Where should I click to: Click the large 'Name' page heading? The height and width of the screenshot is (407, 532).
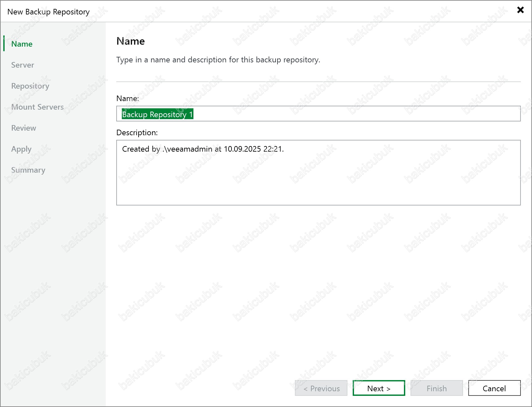(131, 41)
